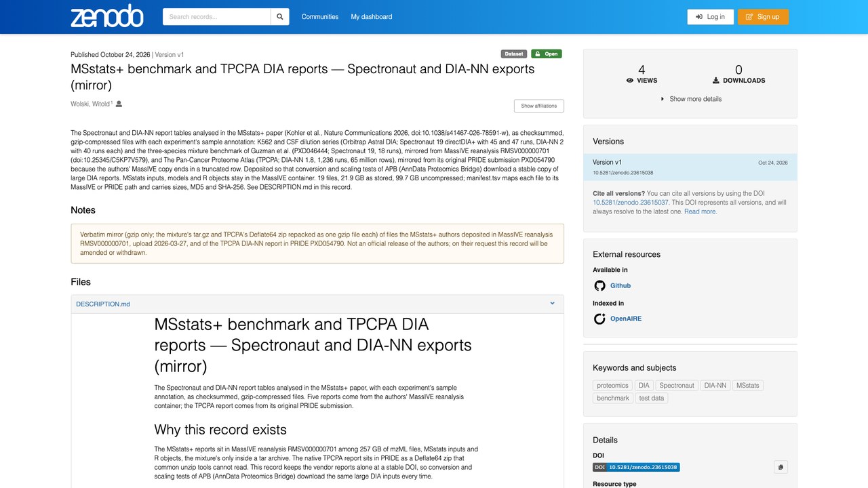The height and width of the screenshot is (488, 868).
Task: Click the eye icon next to VIEWS
Action: tap(630, 81)
